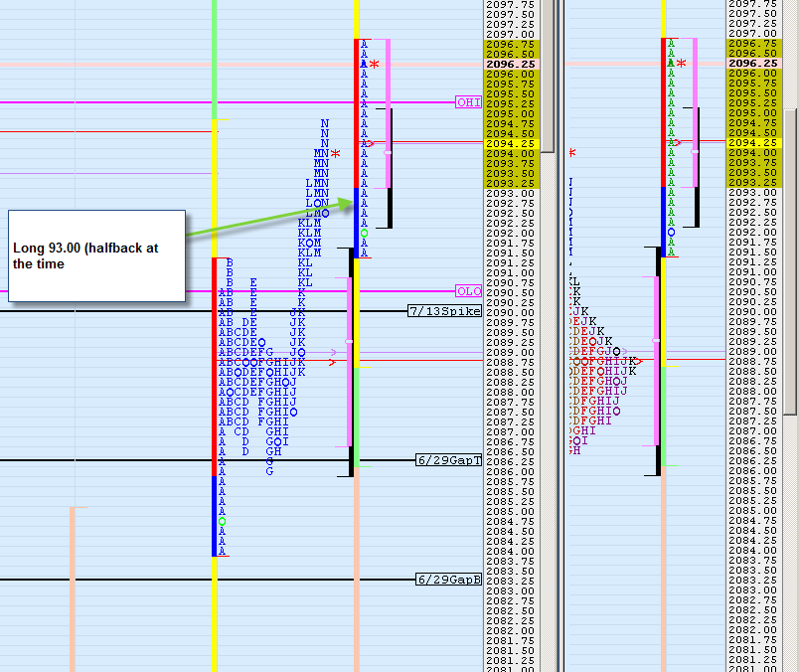Click 2085.00 in the right price axis
The width and height of the screenshot is (799, 672).
[752, 510]
